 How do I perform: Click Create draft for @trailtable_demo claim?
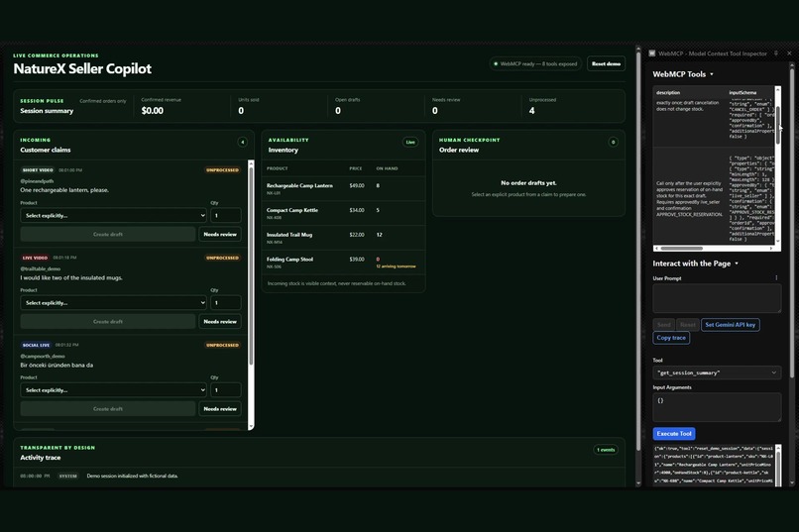click(x=107, y=322)
